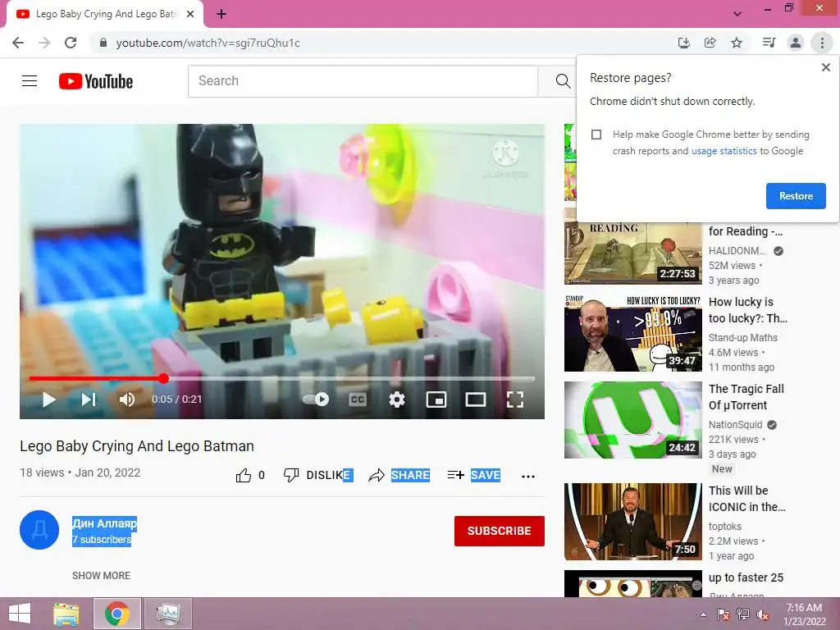Open a new browser tab
The height and width of the screenshot is (630, 840).
221,15
